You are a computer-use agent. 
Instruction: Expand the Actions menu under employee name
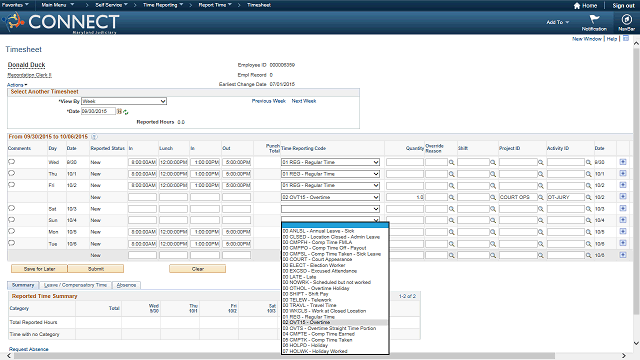pyautogui.click(x=17, y=85)
